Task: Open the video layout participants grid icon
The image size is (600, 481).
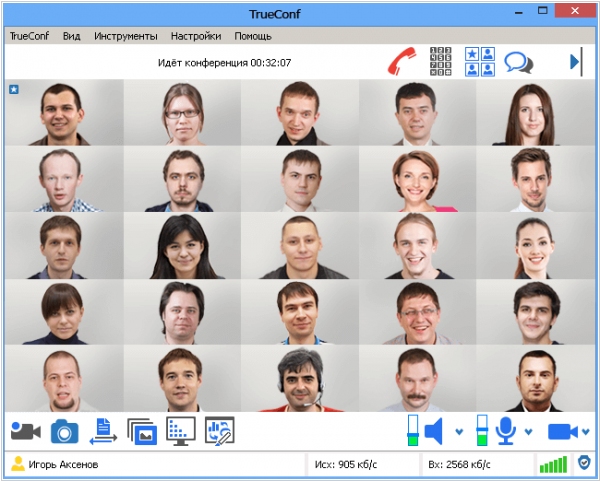Action: [480, 62]
